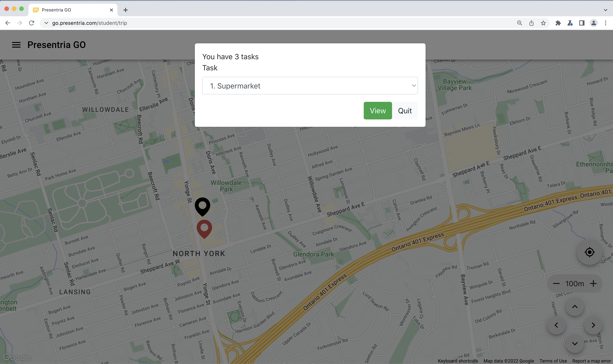Click the green View button
Image resolution: width=613 pixels, height=364 pixels.
point(377,111)
